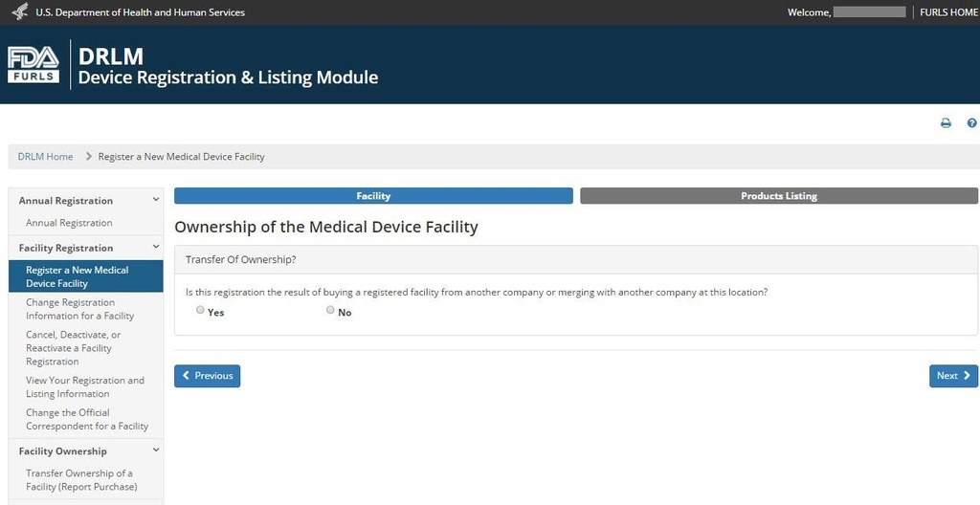Open Cancel, Deactivate, or Reactivate a Facility Registration
The image size is (980, 505).
74,348
